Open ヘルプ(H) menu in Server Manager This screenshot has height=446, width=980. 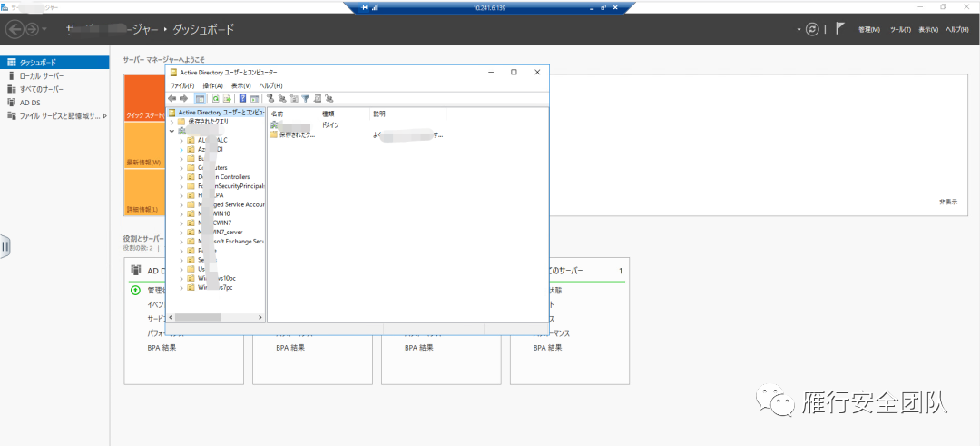957,29
